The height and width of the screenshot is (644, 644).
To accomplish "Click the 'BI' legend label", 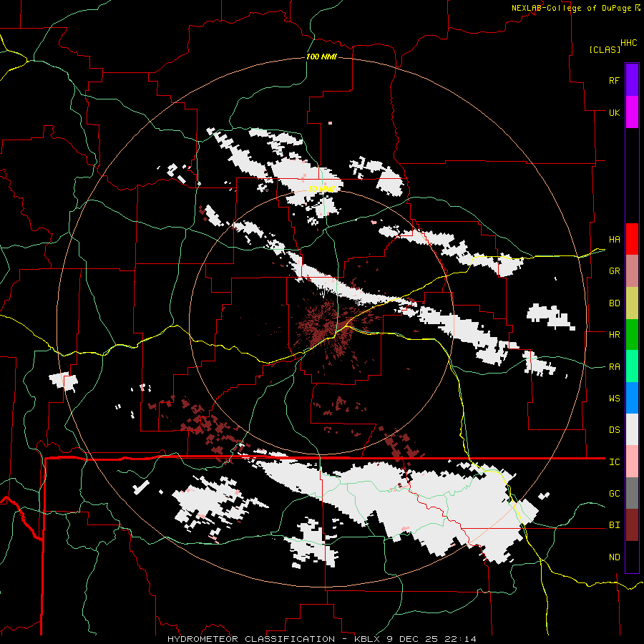I will click(614, 525).
